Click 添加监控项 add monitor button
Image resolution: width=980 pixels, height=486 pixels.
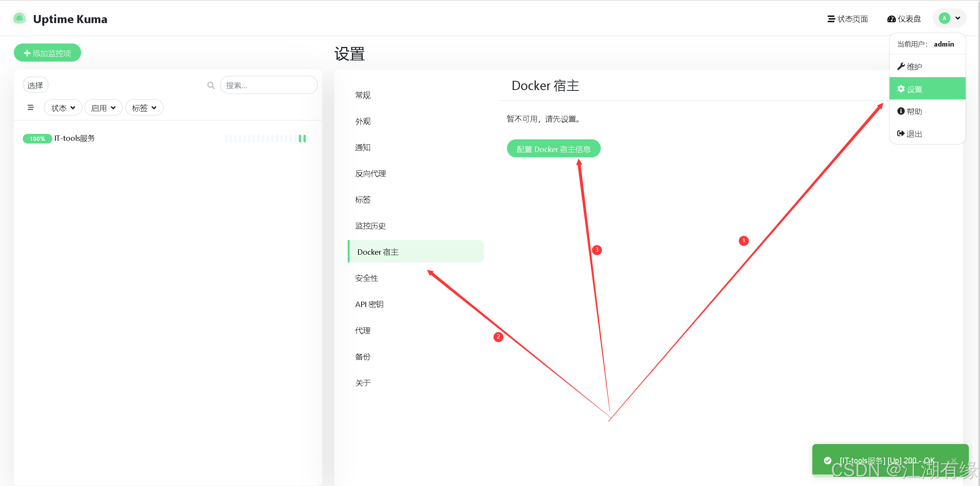47,53
